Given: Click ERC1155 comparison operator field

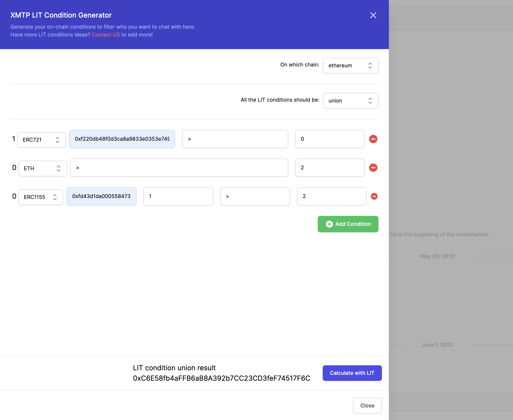Looking at the screenshot, I should 255,196.
